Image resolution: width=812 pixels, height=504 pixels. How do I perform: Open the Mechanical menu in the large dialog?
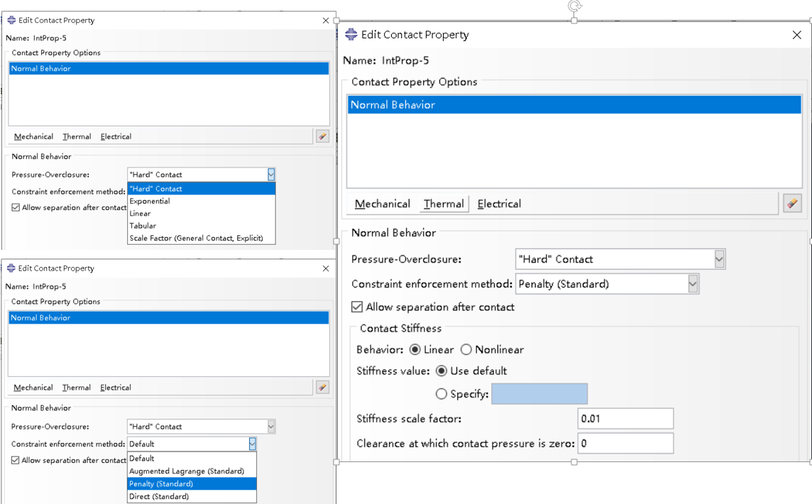pos(382,204)
